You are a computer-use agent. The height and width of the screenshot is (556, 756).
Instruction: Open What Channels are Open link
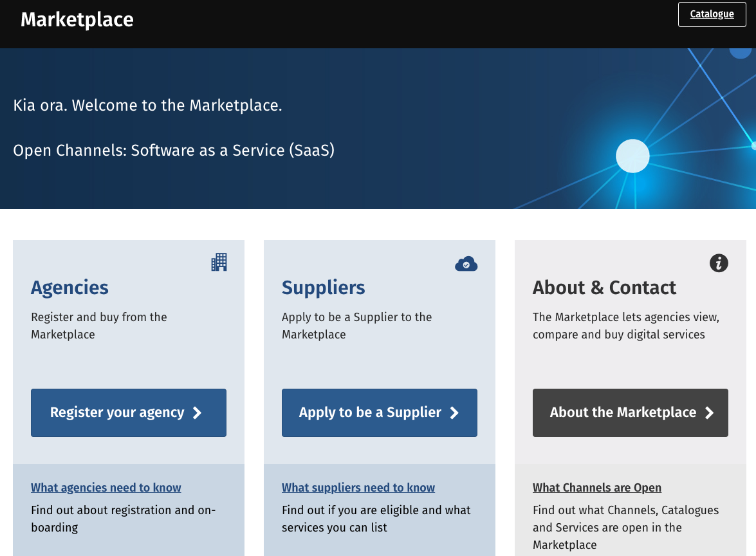pos(597,488)
